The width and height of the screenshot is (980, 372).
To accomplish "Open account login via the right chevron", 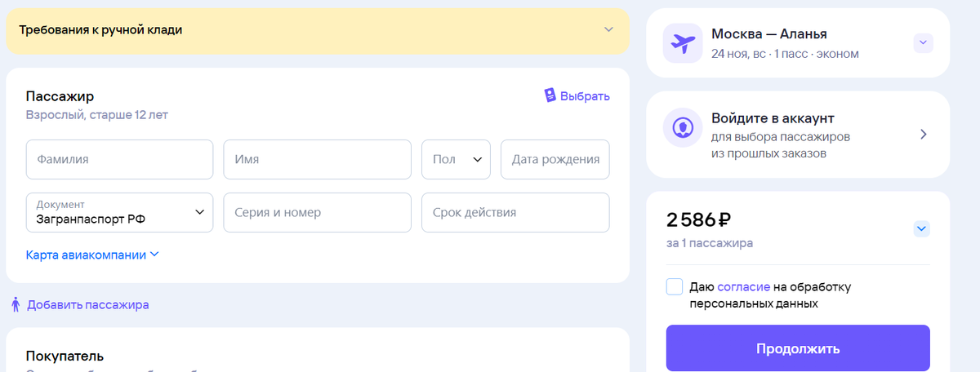I will 924,135.
